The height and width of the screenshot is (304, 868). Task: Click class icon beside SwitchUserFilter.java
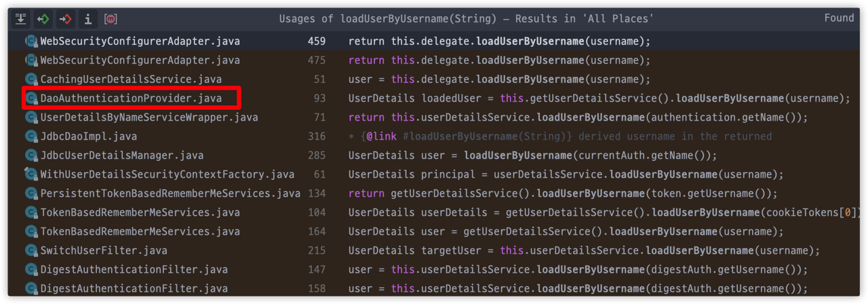pyautogui.click(x=31, y=250)
